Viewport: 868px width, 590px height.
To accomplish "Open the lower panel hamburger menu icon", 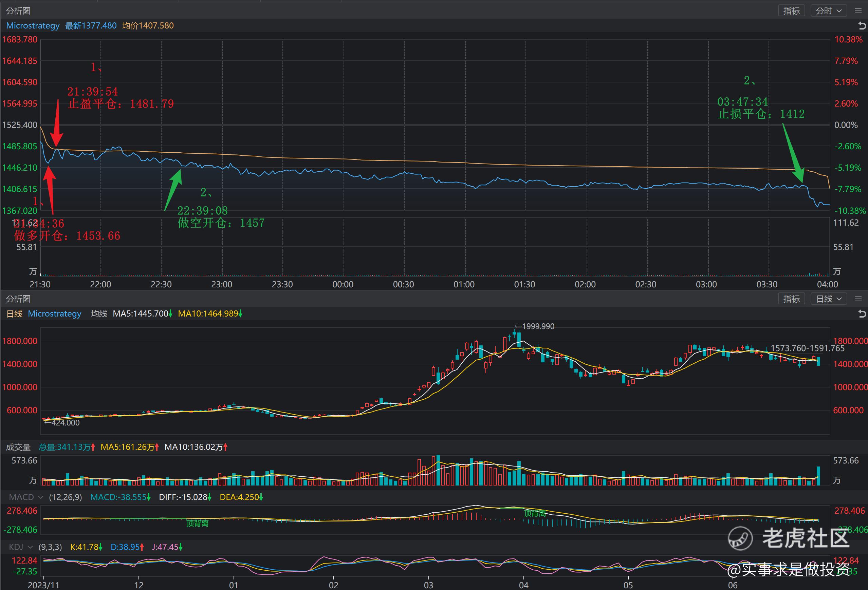I will (x=858, y=299).
